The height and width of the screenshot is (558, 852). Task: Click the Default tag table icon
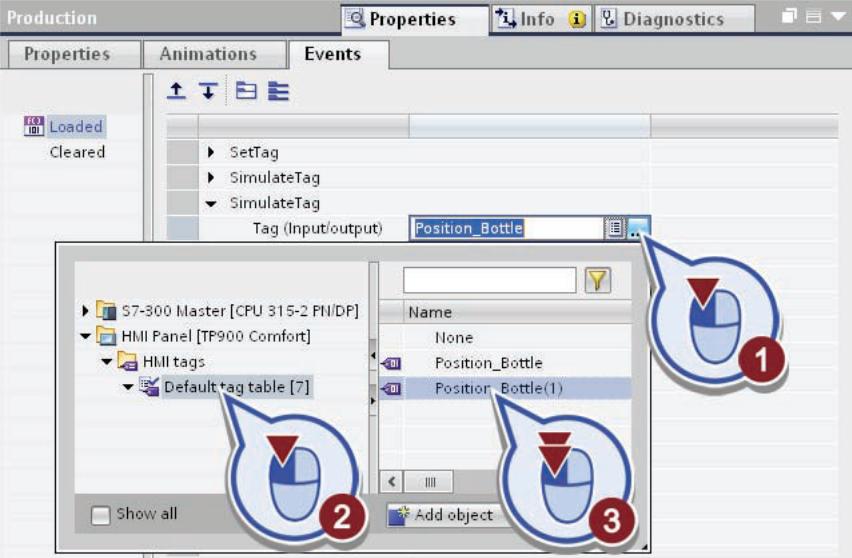tap(149, 386)
